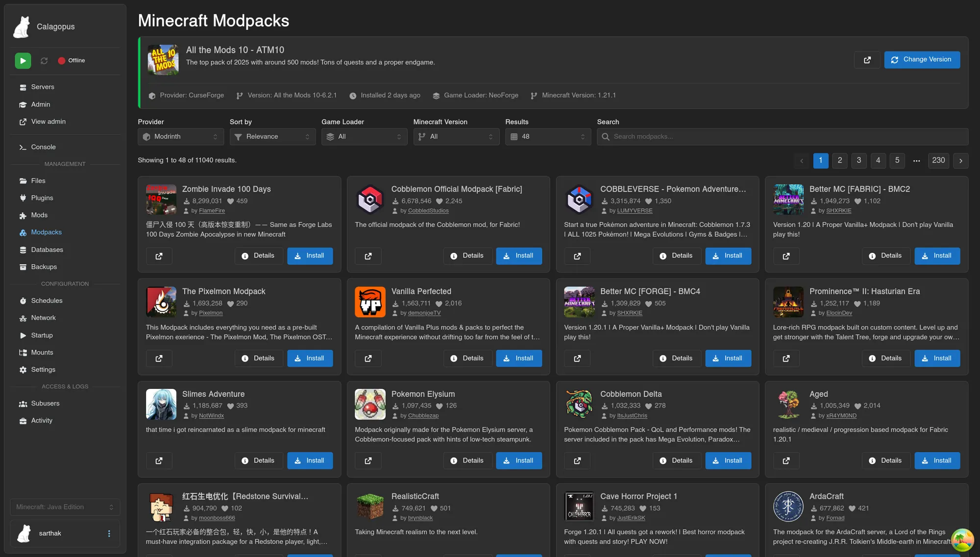Open external link for Vanilla Perfected
Screen dimensions: 980x557
tap(368, 358)
